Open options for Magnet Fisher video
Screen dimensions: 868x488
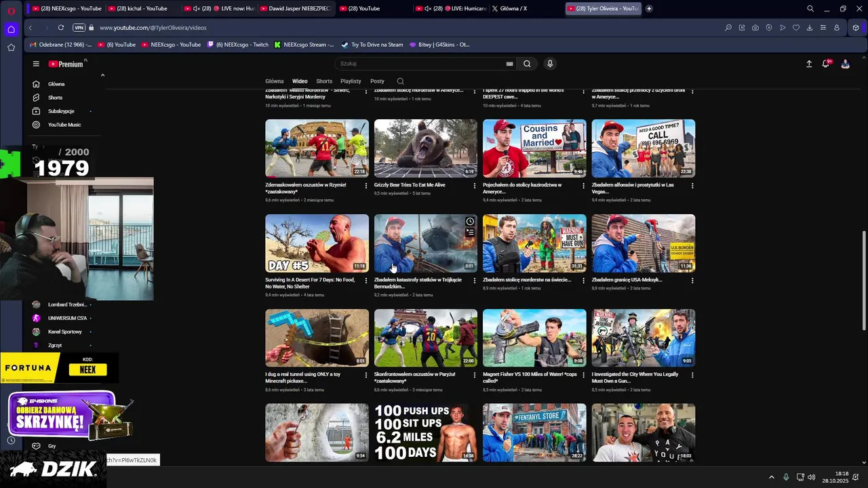point(584,374)
